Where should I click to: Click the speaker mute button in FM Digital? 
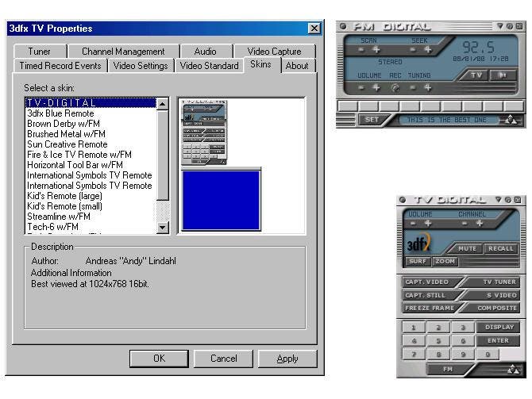pos(503,75)
